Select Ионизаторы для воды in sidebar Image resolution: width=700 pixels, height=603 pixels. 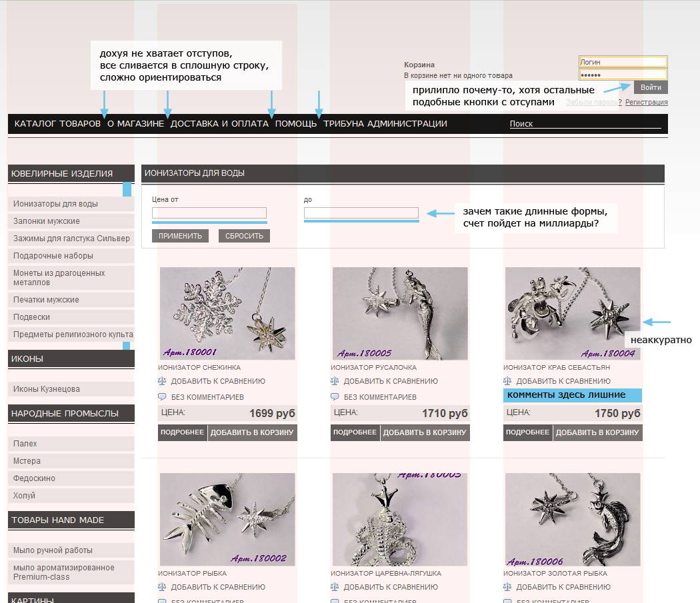coord(71,203)
